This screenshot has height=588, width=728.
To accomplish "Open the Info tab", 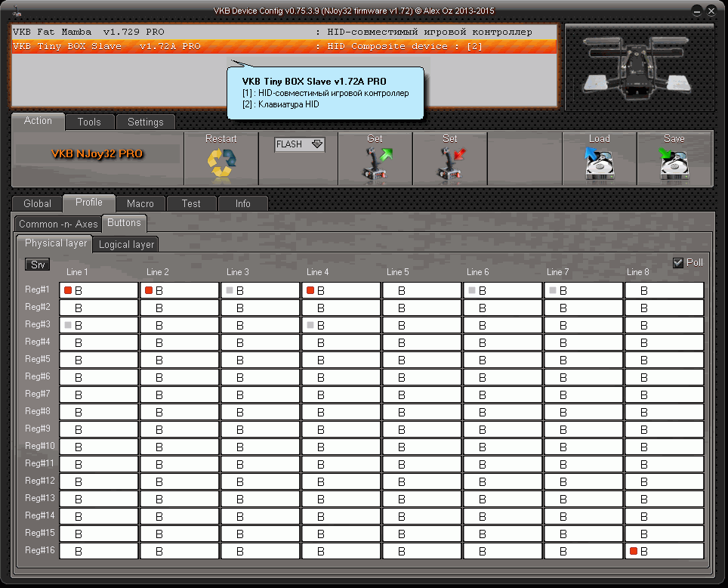I will tap(243, 203).
